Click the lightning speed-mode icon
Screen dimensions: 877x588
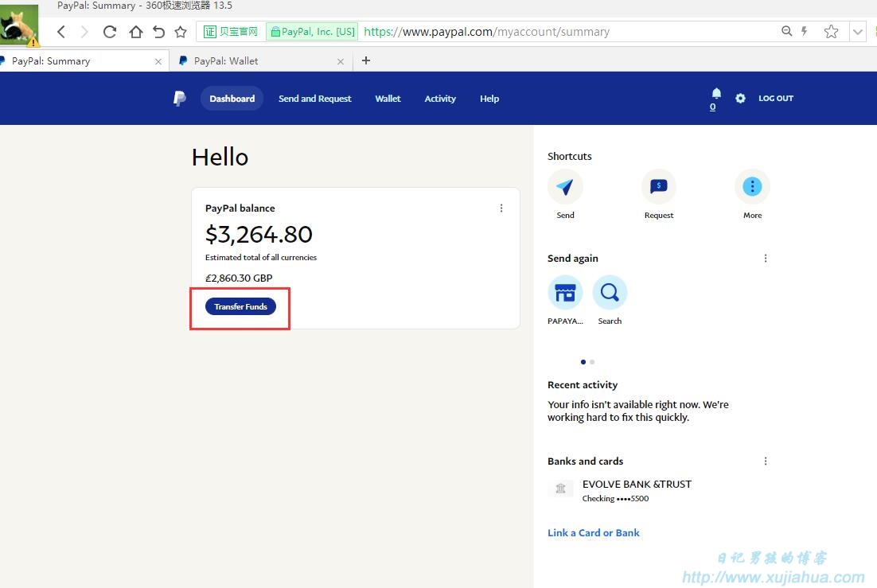tap(805, 31)
